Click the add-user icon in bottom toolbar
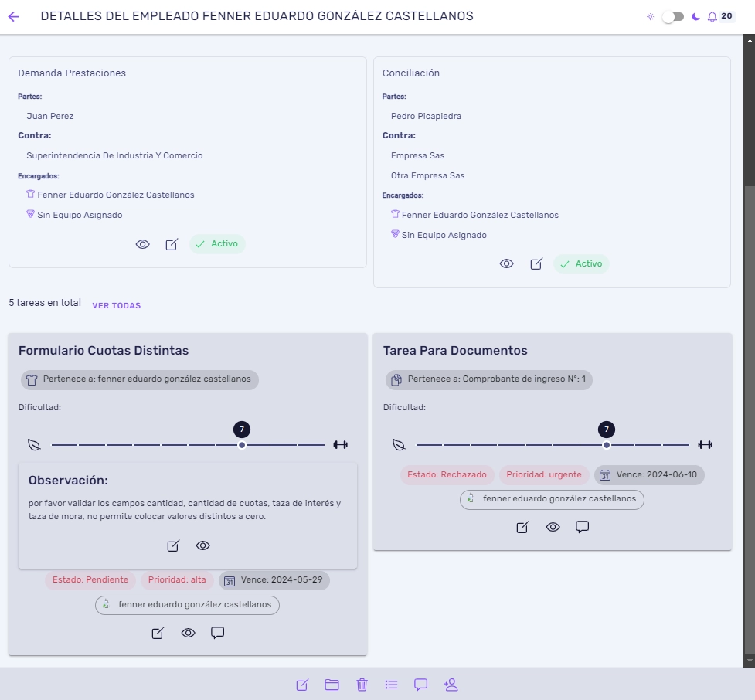Image resolution: width=755 pixels, height=700 pixels. pos(451,685)
